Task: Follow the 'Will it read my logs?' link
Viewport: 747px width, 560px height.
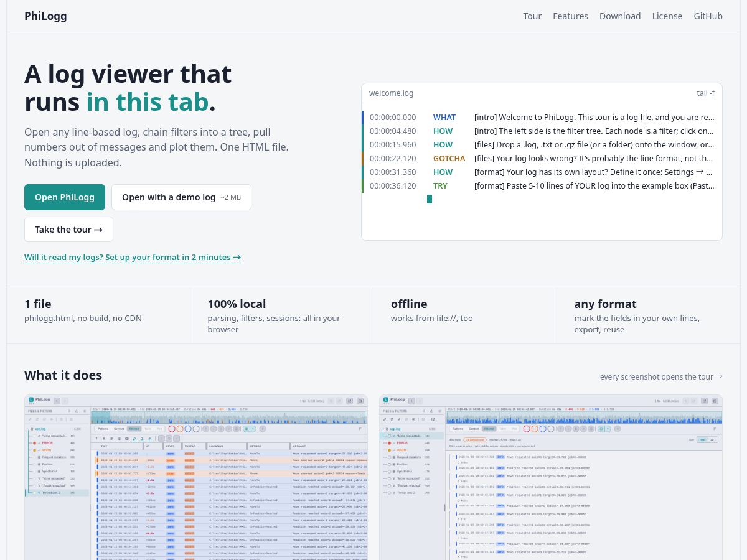Action: [x=133, y=257]
